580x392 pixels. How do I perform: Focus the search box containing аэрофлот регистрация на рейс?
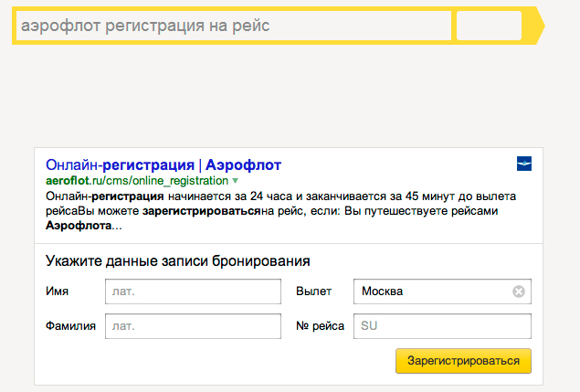pos(234,26)
